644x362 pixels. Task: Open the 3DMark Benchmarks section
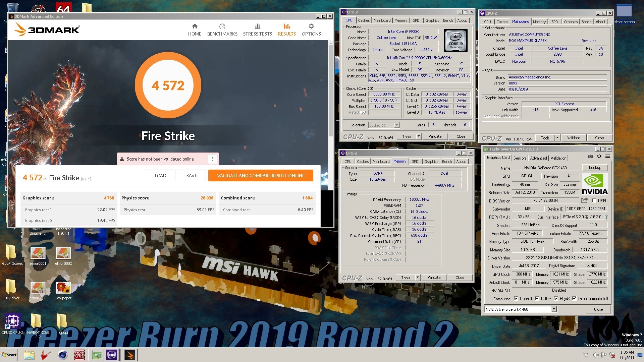[222, 30]
